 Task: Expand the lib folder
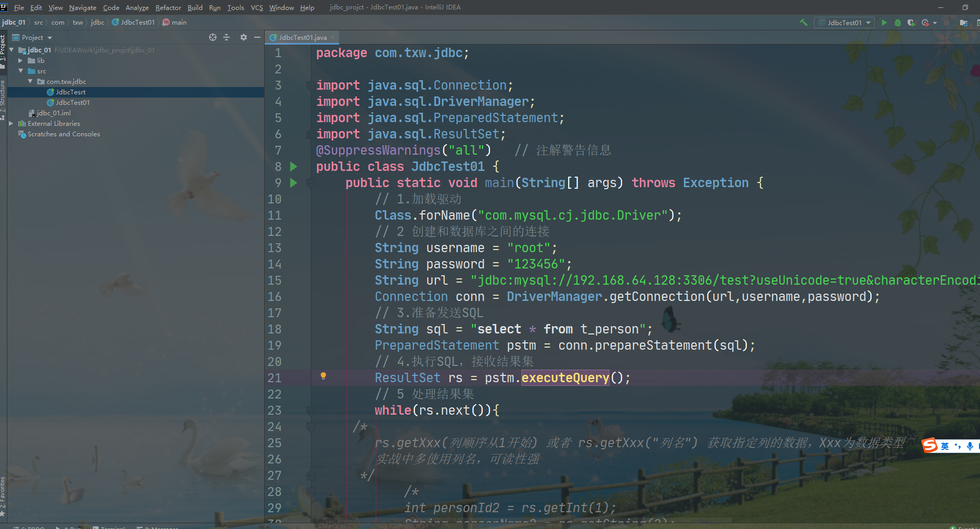(x=21, y=60)
